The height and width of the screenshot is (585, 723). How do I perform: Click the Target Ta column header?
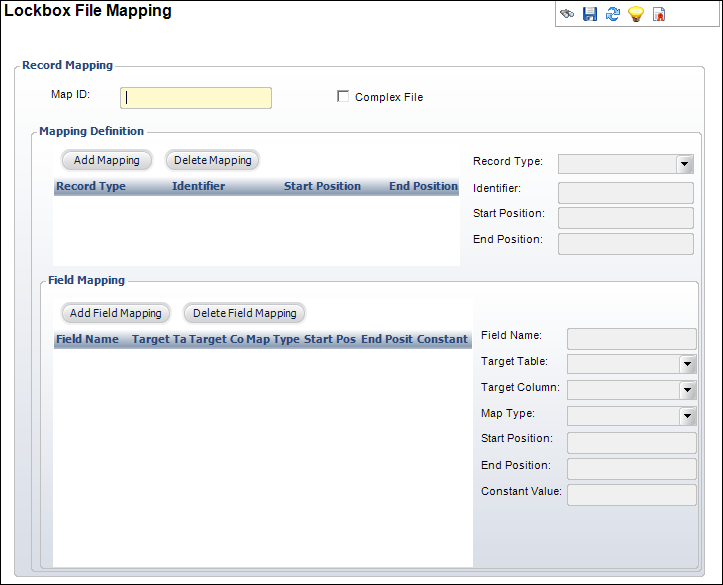click(x=159, y=339)
